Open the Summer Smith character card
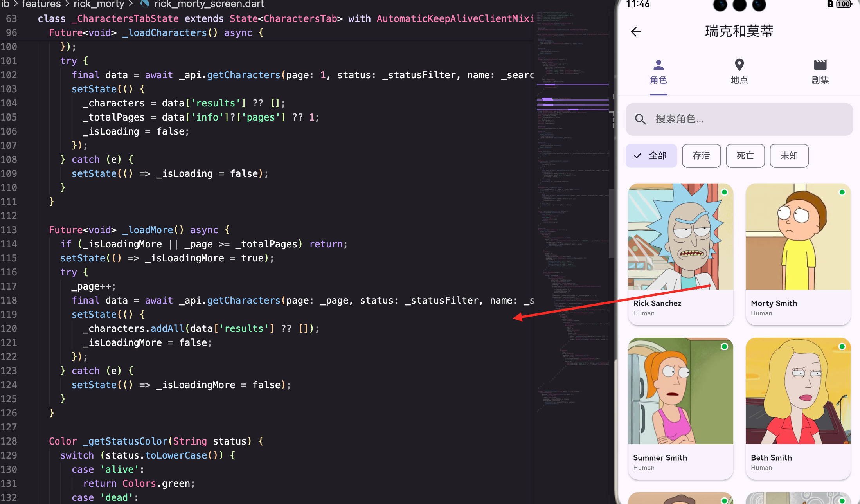The image size is (860, 504). click(x=680, y=408)
